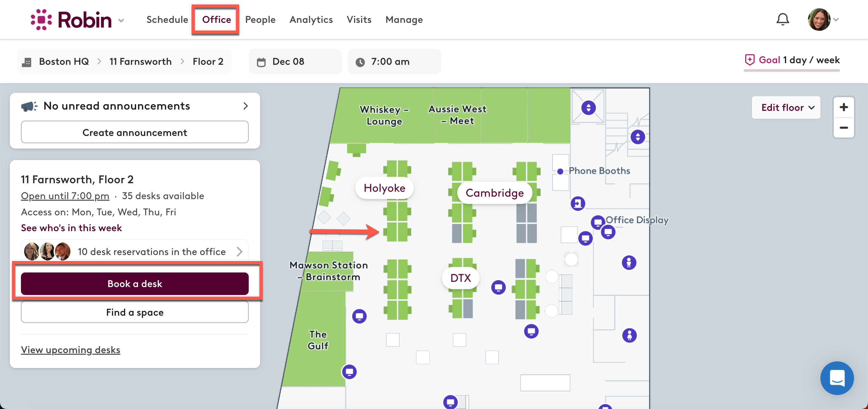The image size is (868, 409).
Task: Open the Visits tab
Action: (359, 20)
